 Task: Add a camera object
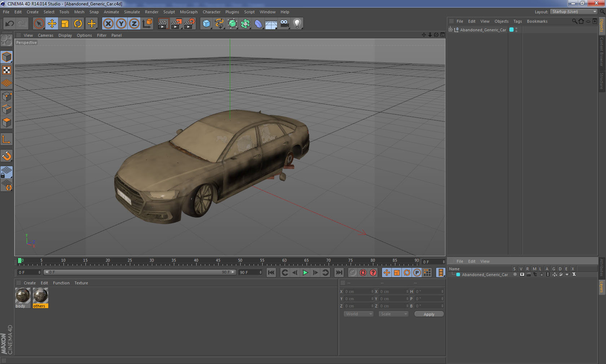click(x=284, y=24)
